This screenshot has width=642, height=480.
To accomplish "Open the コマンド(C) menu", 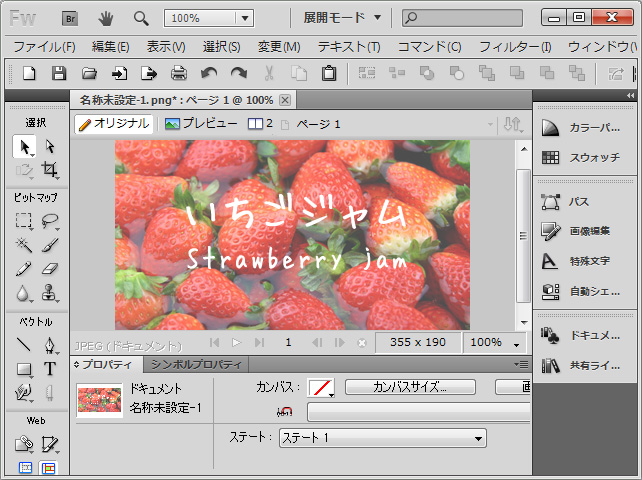I will click(430, 47).
